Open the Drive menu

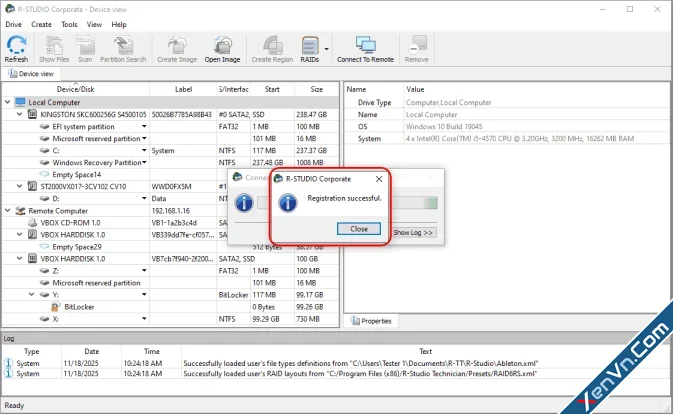tap(13, 24)
